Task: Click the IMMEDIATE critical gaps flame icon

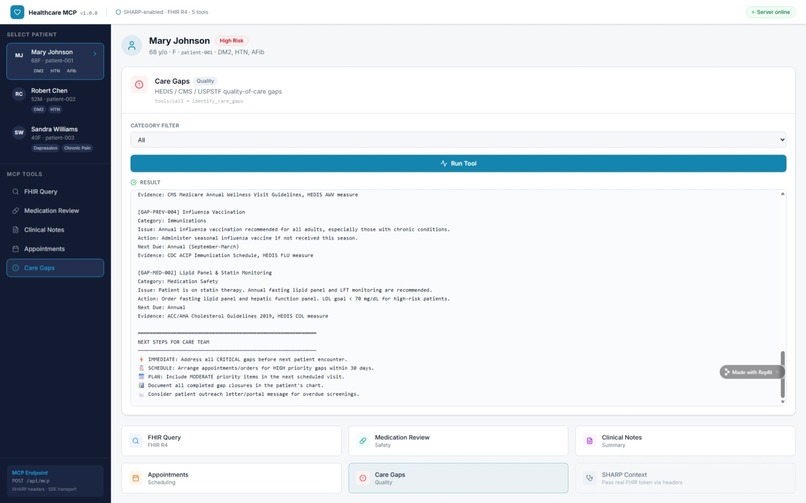Action: pos(141,359)
